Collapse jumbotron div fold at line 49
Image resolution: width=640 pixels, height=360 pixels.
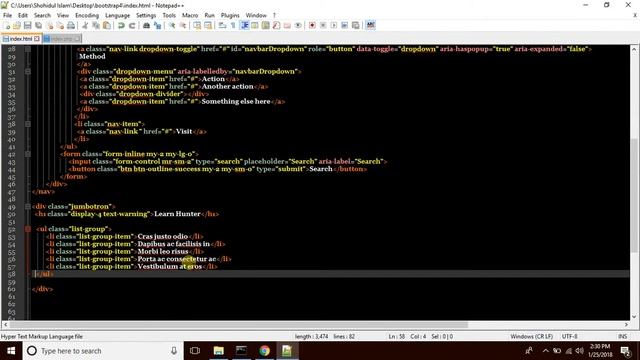pos(28,207)
